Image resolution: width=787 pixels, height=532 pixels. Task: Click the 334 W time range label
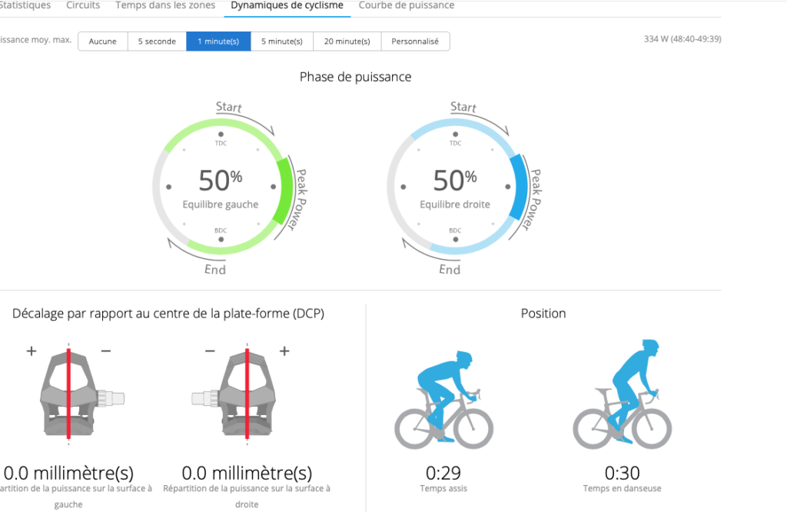(682, 39)
